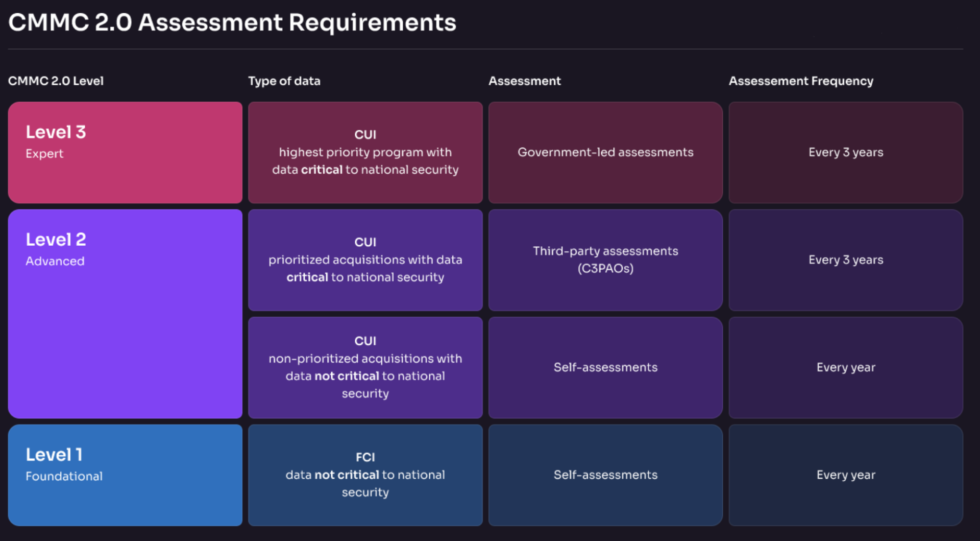The width and height of the screenshot is (980, 541).
Task: Select Self-assessments in the non-prioritized CUI row
Action: 605,367
